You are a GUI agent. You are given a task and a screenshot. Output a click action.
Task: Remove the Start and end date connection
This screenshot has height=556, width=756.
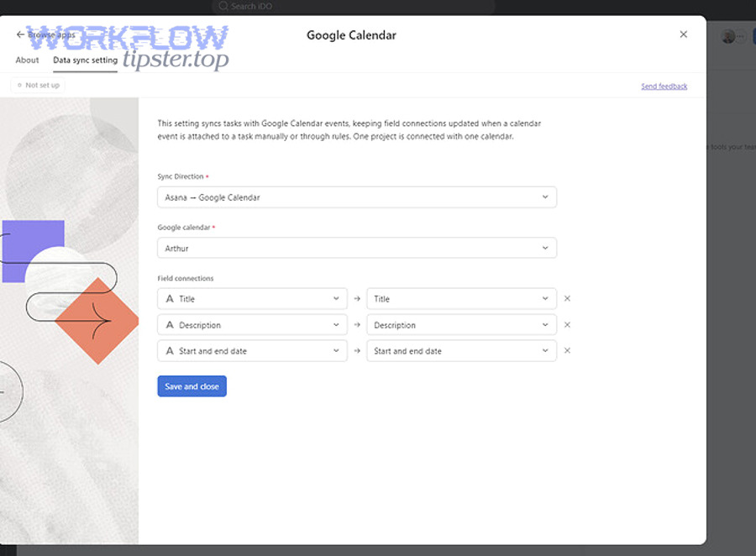pyautogui.click(x=567, y=350)
